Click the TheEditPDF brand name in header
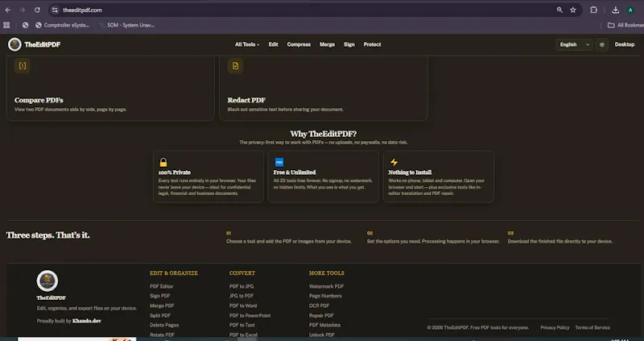Image resolution: width=644 pixels, height=341 pixels. [43, 44]
